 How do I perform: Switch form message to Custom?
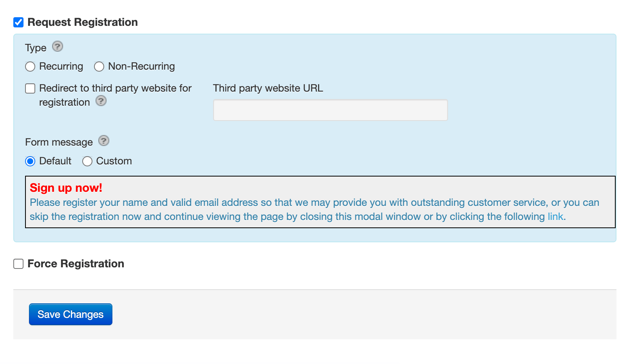tap(87, 161)
